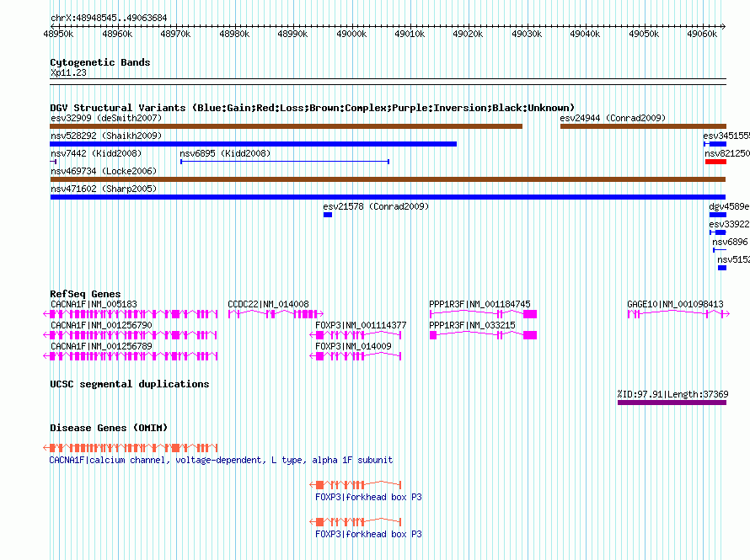
Task: Click the chrX:48948545..49063684 region label
Action: (109, 18)
